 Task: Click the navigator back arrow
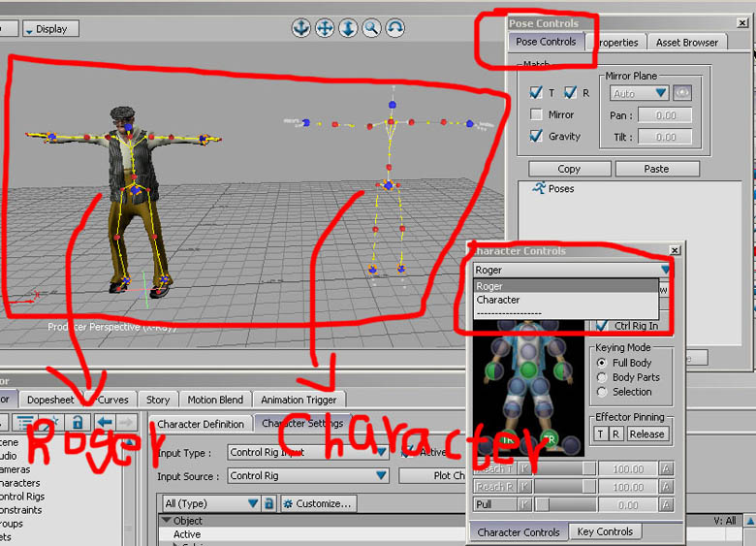tap(104, 423)
